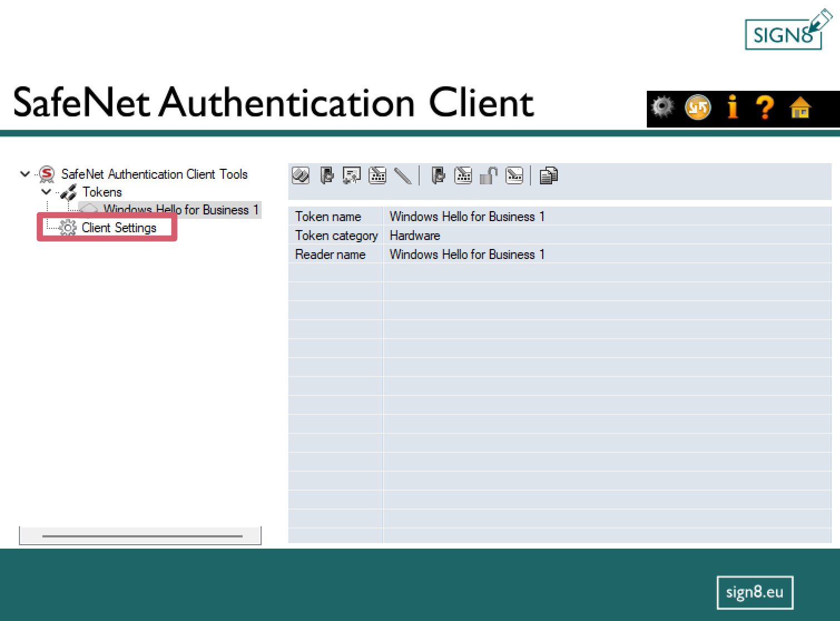Click the left pane horizontal scrollbar

(140, 536)
